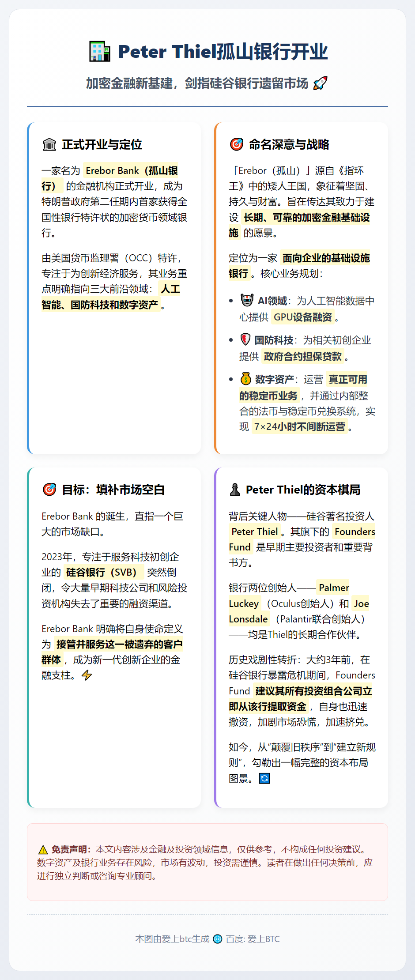
Task: Click highlighted text 政府合约担保贷款
Action: click(x=303, y=356)
